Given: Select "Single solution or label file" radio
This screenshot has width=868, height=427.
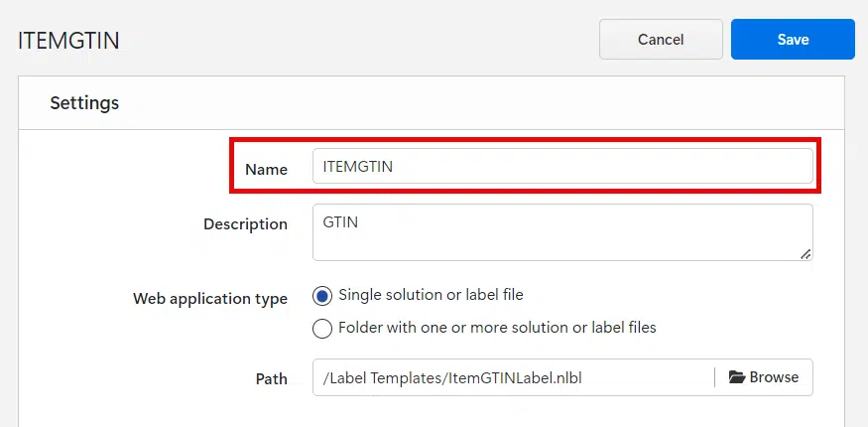Looking at the screenshot, I should click(x=322, y=295).
